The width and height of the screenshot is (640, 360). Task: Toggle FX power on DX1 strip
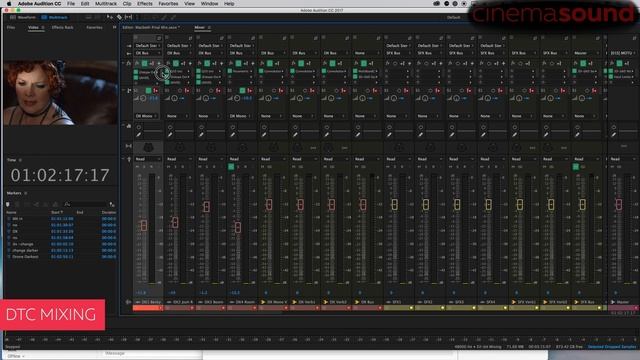[144, 63]
